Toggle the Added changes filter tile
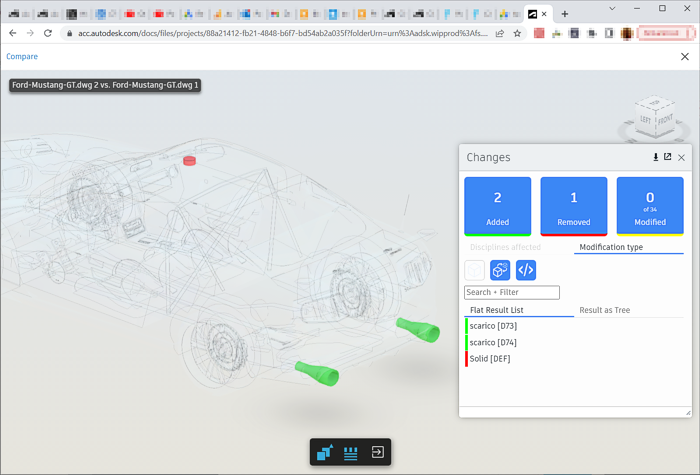 (x=497, y=206)
